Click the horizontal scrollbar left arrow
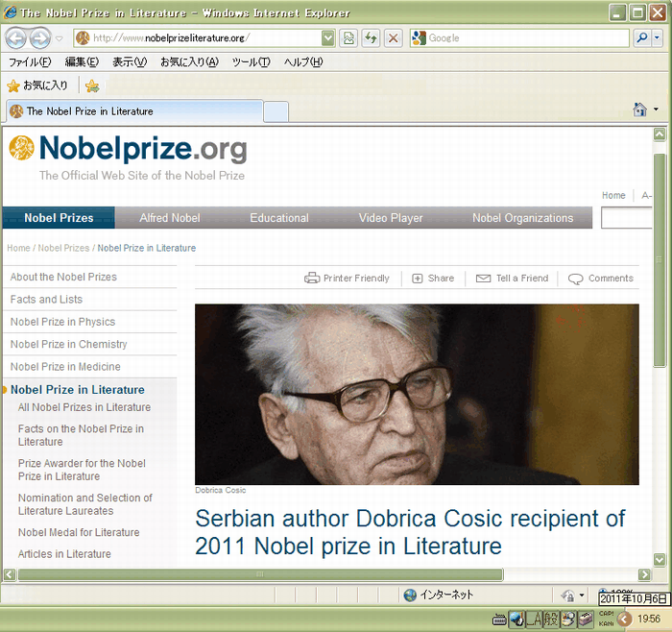The width and height of the screenshot is (672, 632). [x=10, y=574]
